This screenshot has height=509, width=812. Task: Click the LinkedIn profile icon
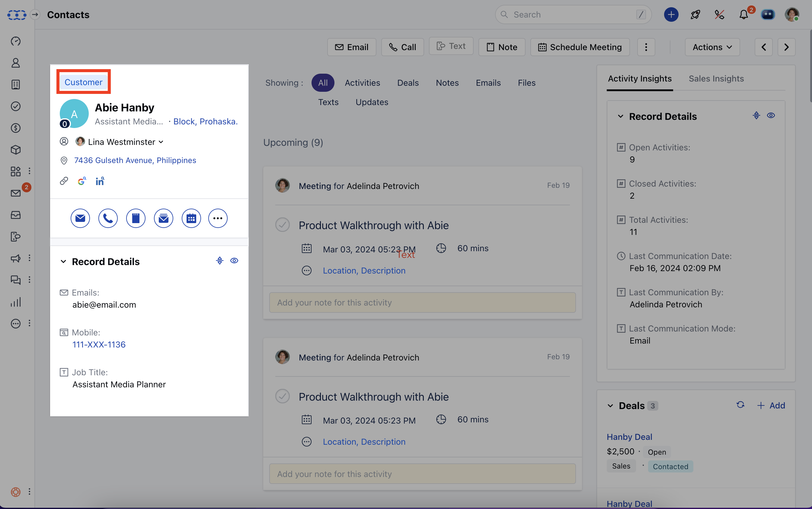point(100,181)
